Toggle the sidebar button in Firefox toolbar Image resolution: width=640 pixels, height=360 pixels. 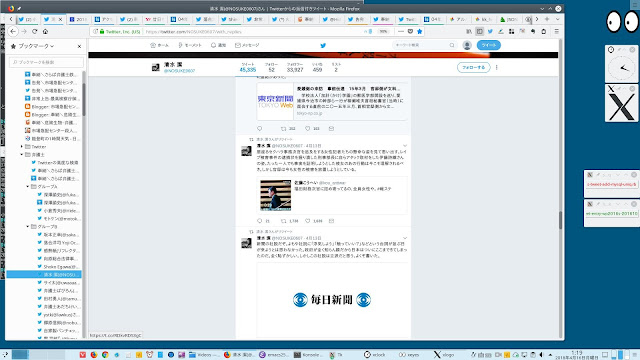480,31
